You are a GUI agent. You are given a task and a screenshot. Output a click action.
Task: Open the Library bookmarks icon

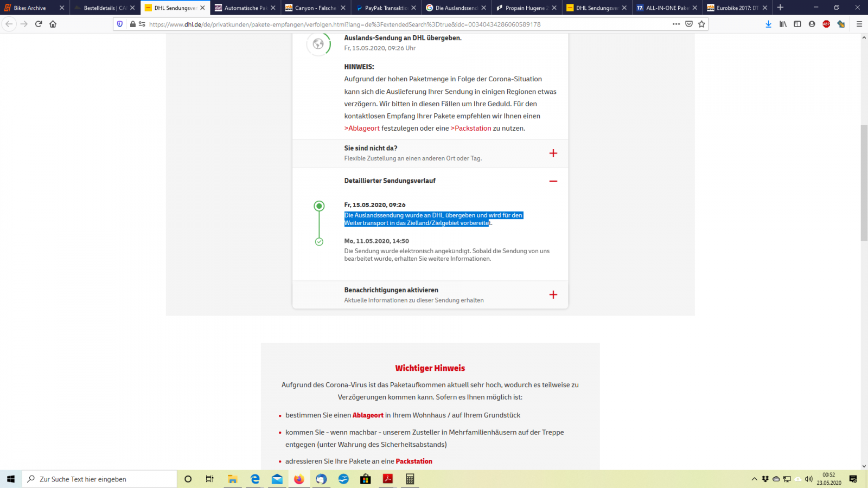(x=783, y=24)
